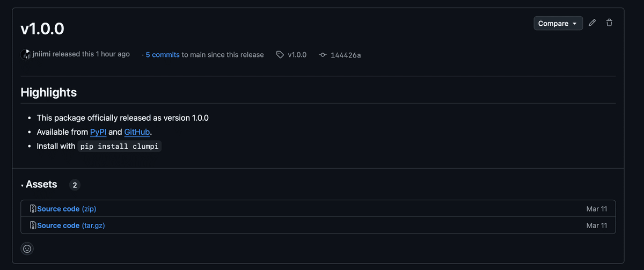Open the v1.0.0 tag link
This screenshot has height=270, width=644.
click(297, 55)
